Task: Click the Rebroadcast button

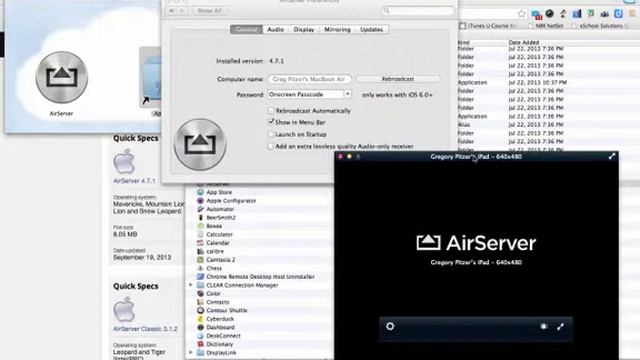Action: [398, 79]
